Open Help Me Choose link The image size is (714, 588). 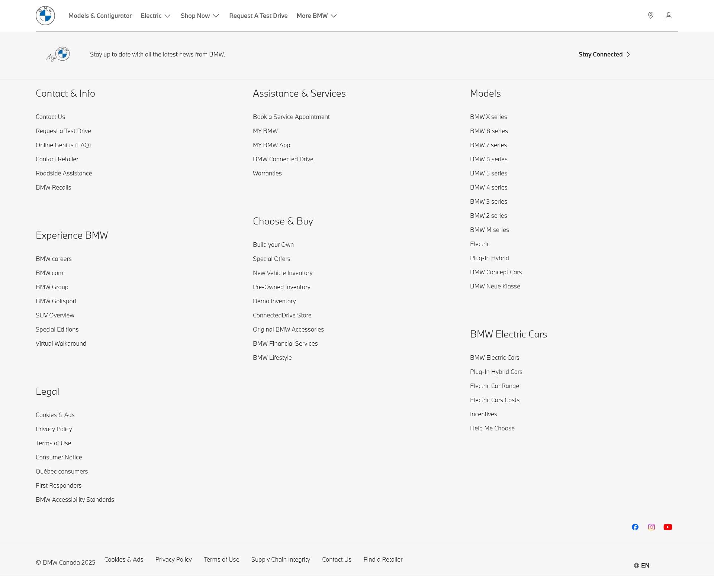tap(492, 428)
